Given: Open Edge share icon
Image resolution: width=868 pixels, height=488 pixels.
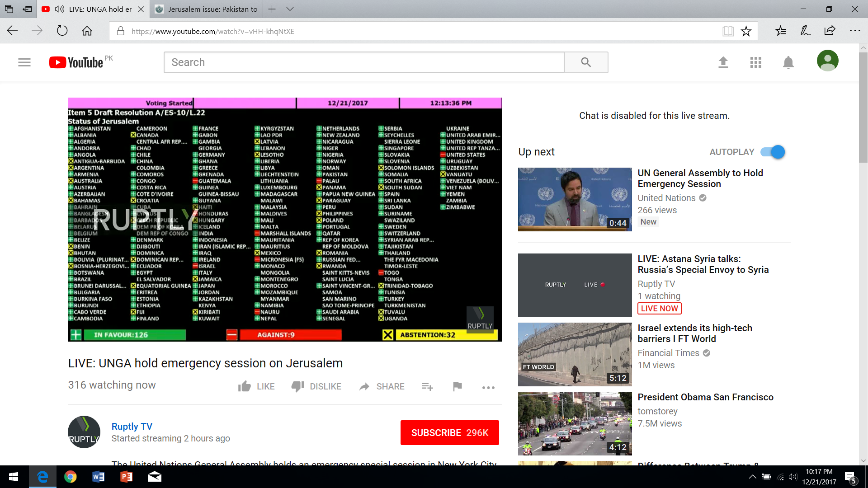Looking at the screenshot, I should point(830,31).
